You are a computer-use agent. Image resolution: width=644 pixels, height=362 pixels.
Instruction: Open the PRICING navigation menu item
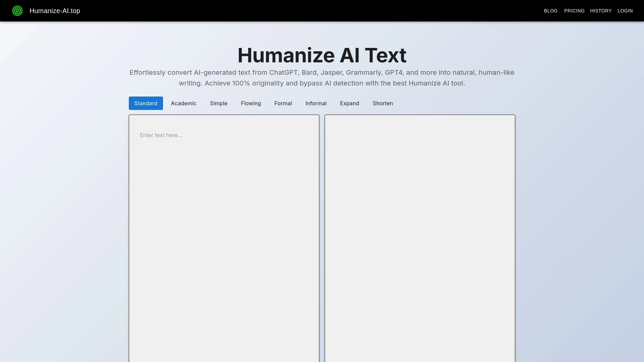(x=574, y=11)
